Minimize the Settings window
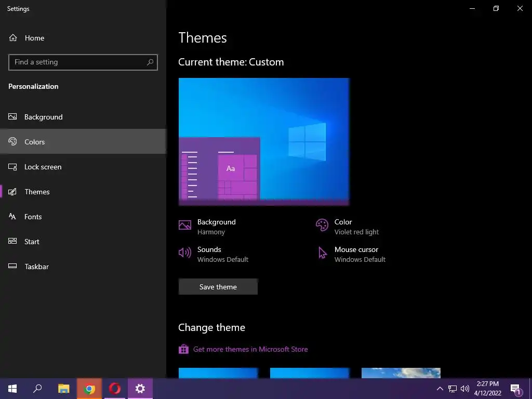 (x=472, y=8)
